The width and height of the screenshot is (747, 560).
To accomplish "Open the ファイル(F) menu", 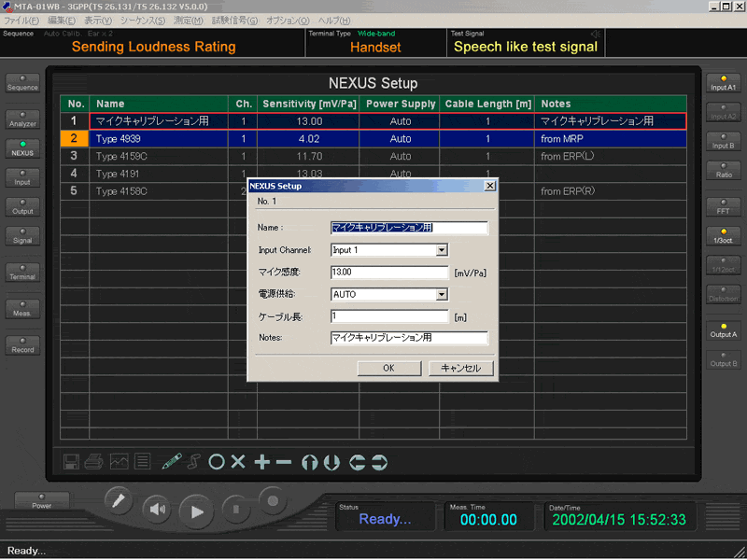I will pyautogui.click(x=21, y=21).
